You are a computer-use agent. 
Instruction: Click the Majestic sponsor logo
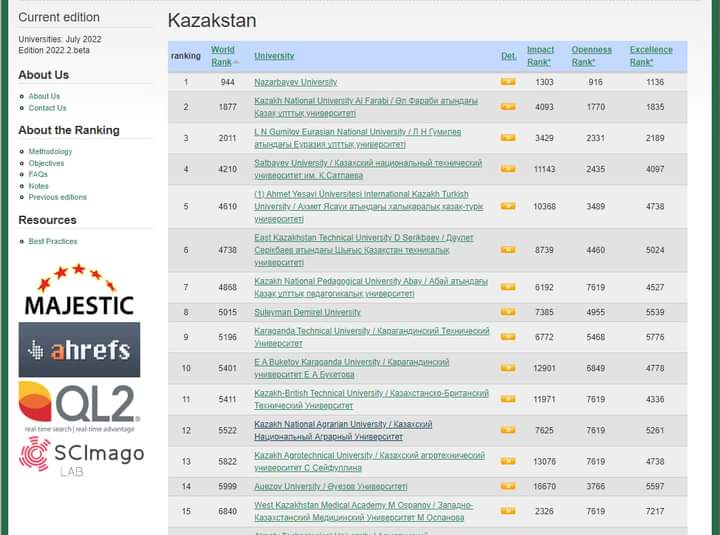(79, 290)
